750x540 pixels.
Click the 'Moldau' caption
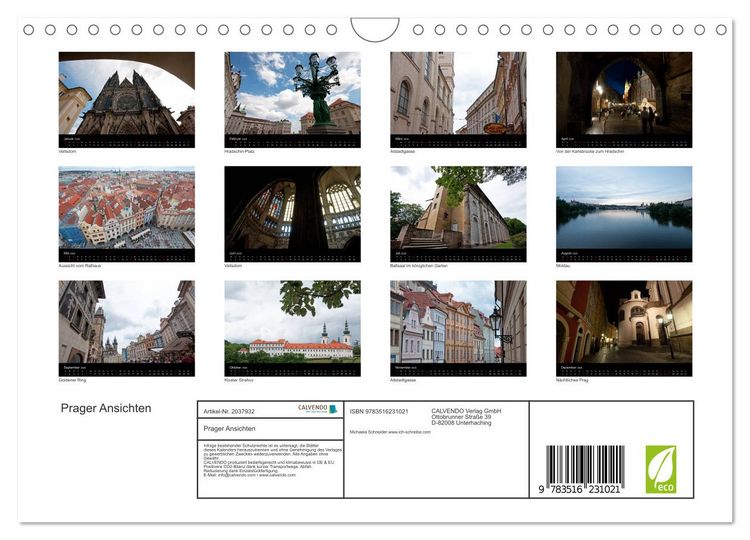tap(563, 266)
